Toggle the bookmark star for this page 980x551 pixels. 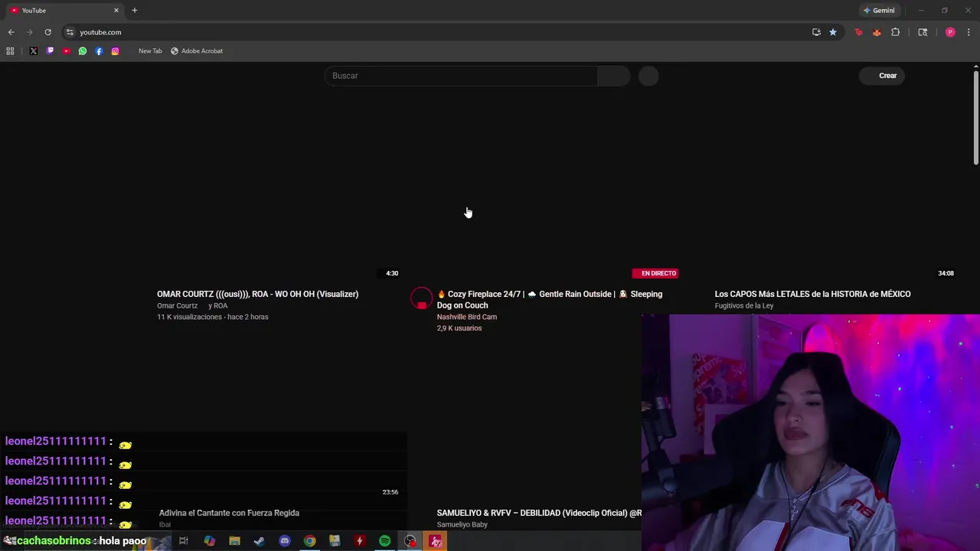[x=833, y=32]
